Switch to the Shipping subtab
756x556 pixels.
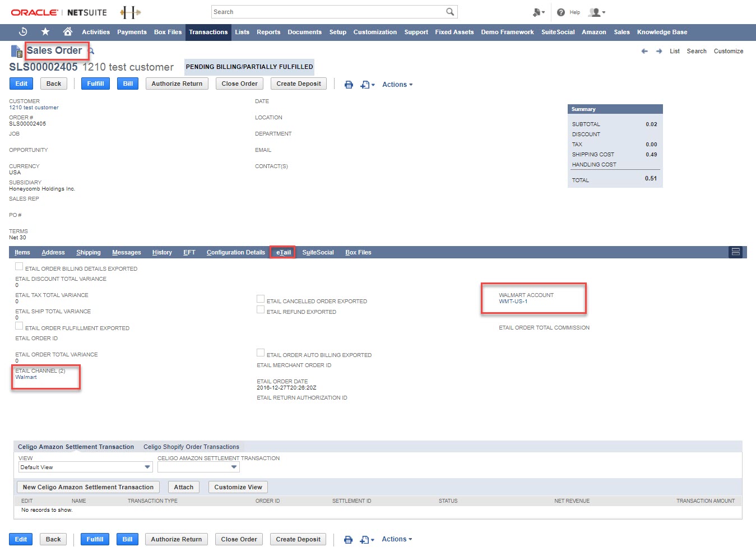pos(89,252)
